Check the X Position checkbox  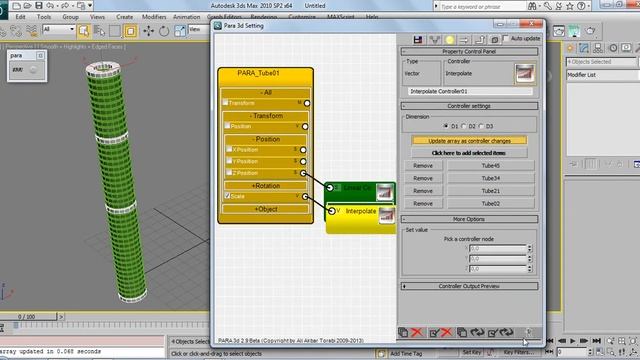pos(229,149)
